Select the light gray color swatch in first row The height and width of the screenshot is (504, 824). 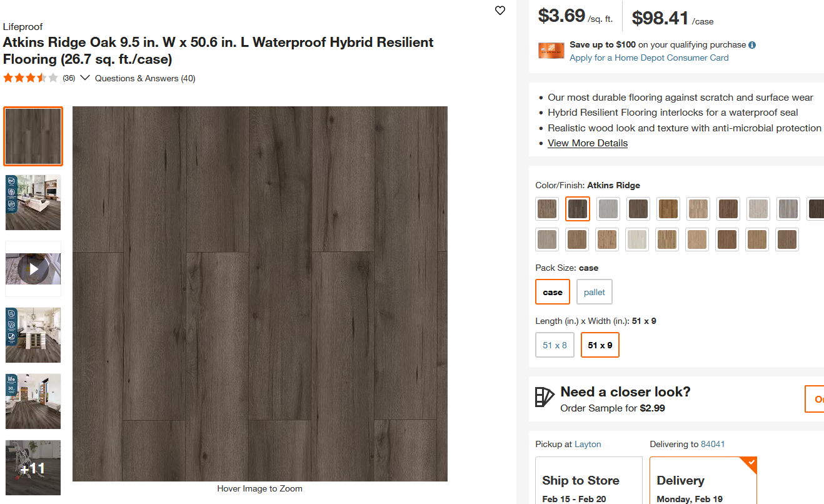tap(608, 209)
